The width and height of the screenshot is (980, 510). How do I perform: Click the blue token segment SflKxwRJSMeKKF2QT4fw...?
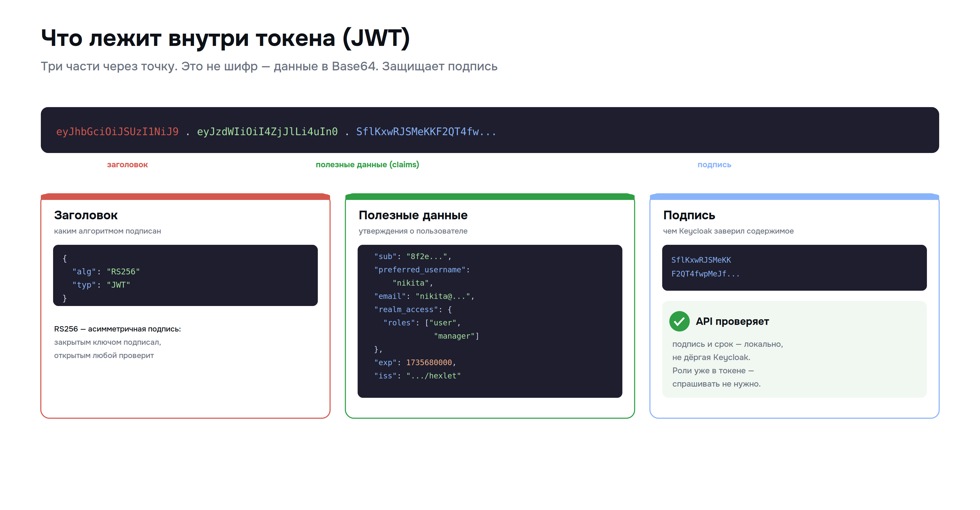tap(426, 132)
